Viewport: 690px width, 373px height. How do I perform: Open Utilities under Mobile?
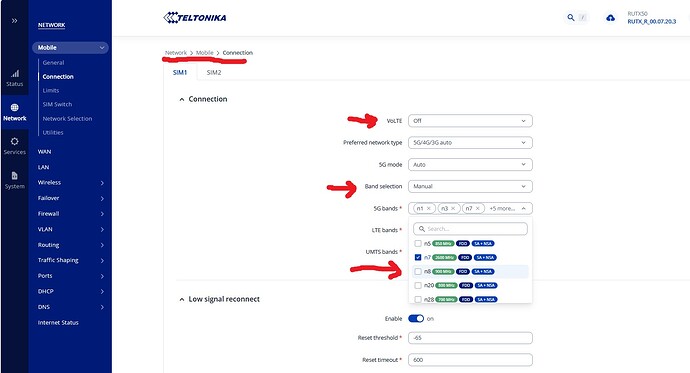[x=53, y=132]
